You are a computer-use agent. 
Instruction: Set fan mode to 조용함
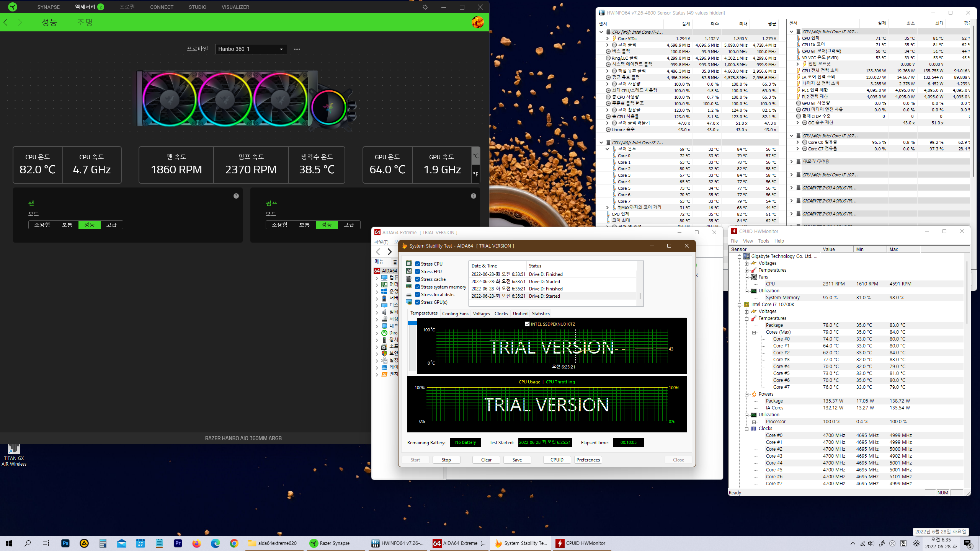tap(42, 225)
